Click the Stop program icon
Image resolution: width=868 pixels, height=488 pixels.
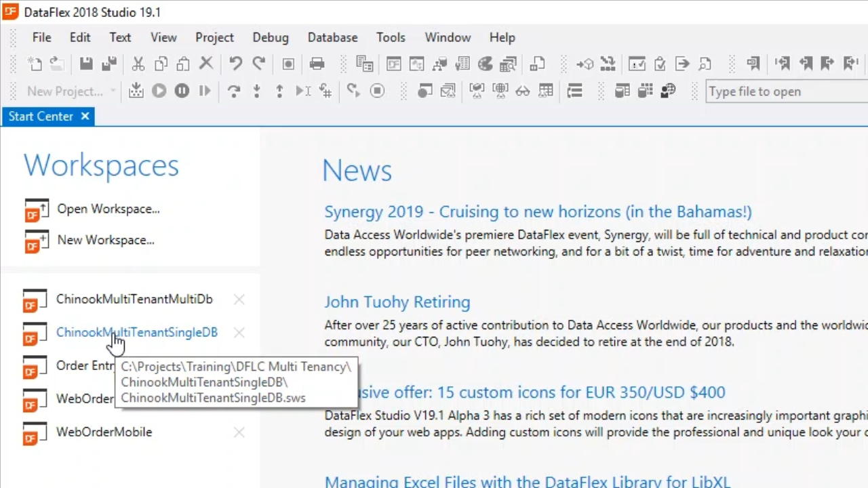(x=377, y=91)
